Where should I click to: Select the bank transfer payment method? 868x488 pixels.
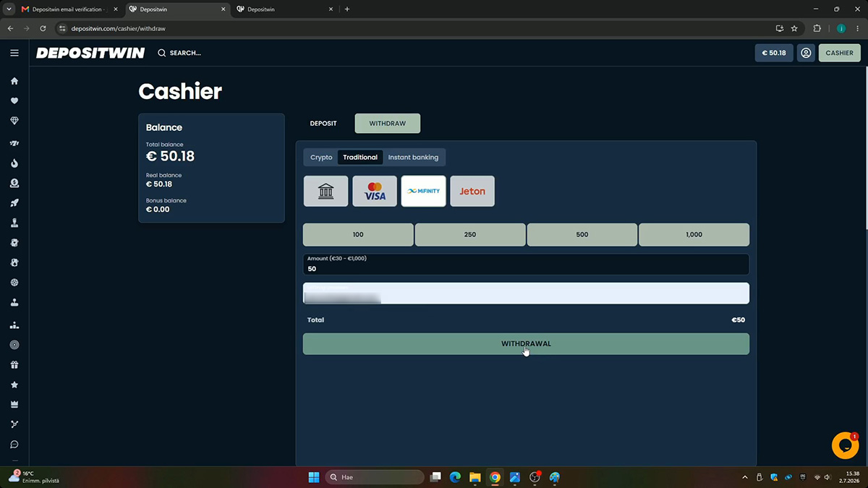click(x=325, y=192)
